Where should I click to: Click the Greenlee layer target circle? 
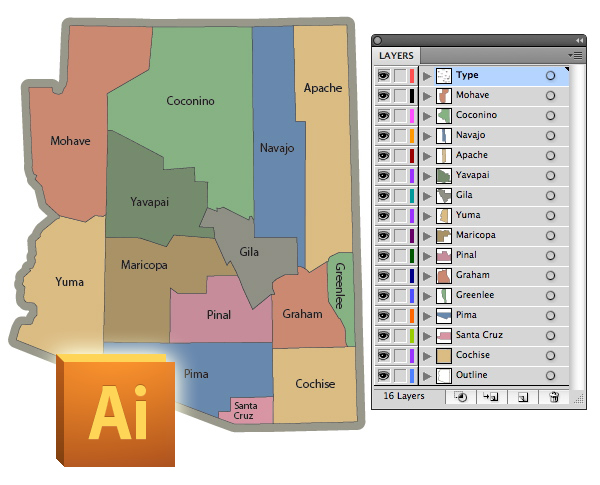[x=550, y=296]
